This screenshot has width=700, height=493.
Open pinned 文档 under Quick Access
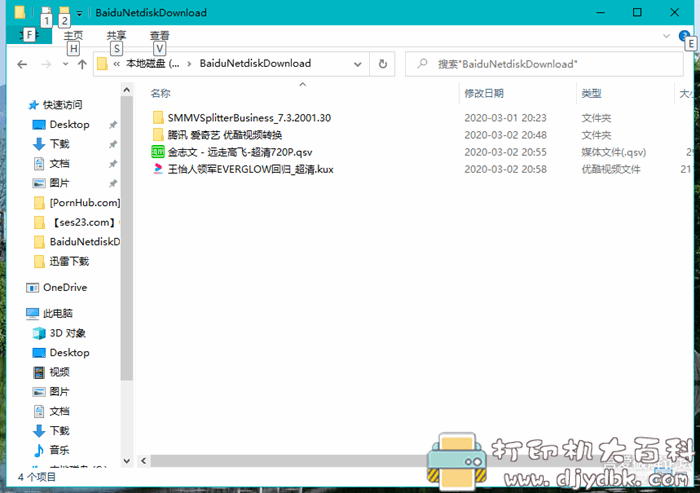(59, 163)
